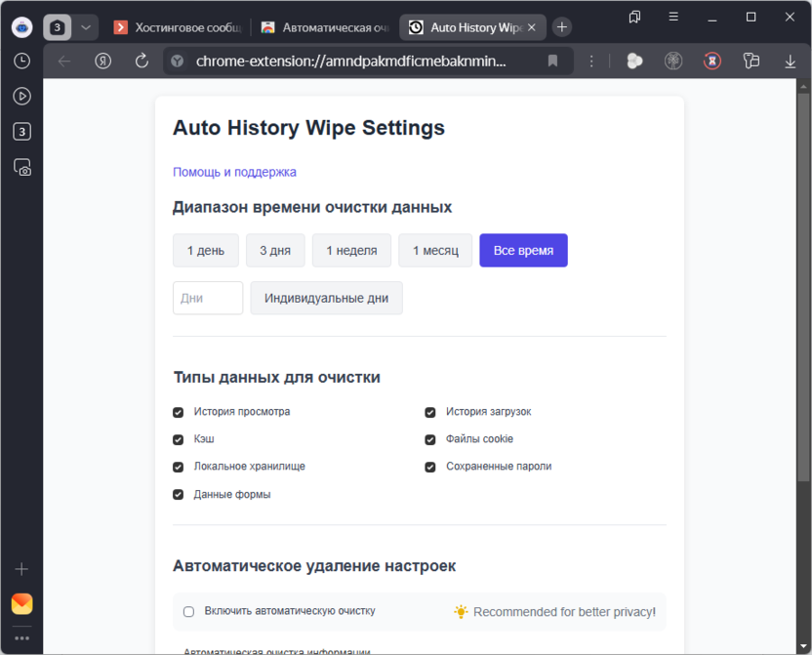The height and width of the screenshot is (655, 812).
Task: Open the downloads arrow icon in toolbar
Action: (x=790, y=61)
